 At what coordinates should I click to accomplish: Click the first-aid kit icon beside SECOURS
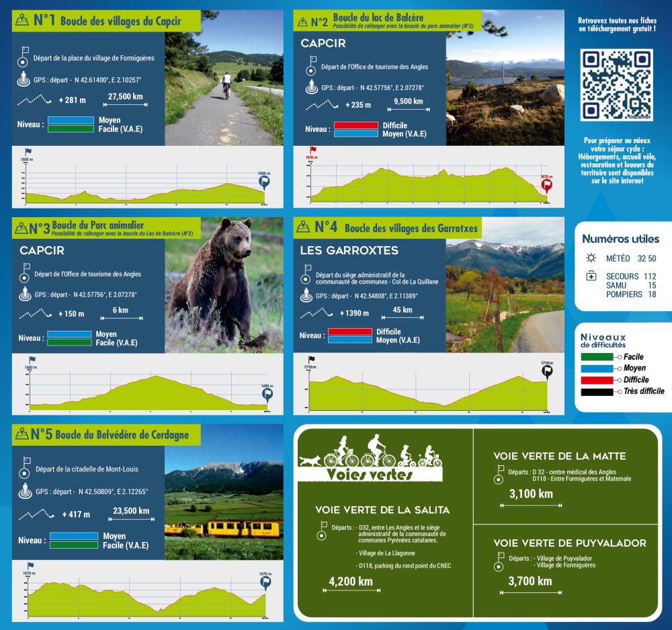coord(591,276)
